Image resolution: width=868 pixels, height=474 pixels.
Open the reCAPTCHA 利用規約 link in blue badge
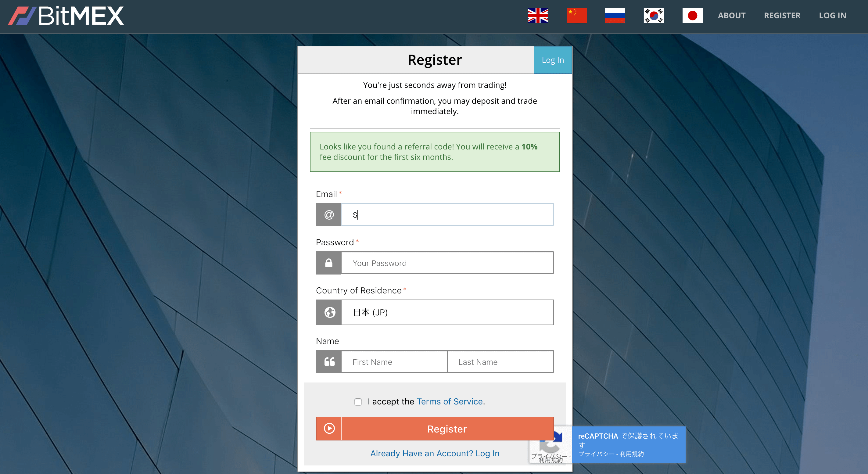[x=631, y=454]
